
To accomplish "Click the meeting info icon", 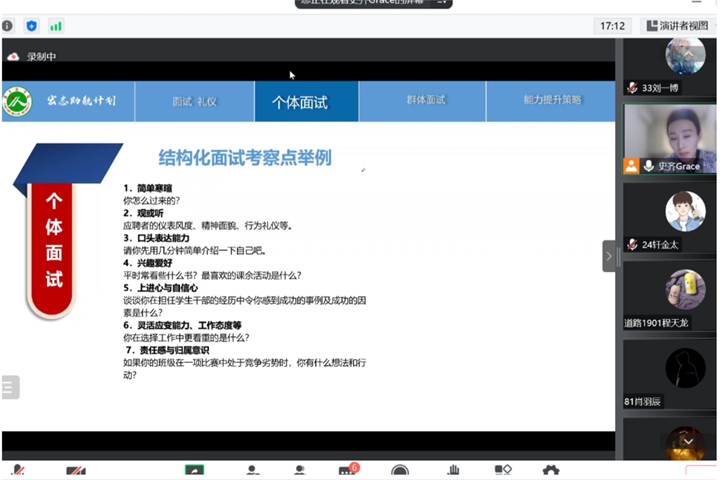I will (x=10, y=26).
